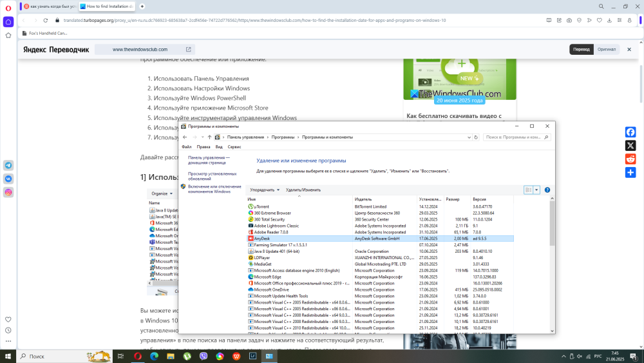
Task: Change list view layout button
Action: pyautogui.click(x=529, y=190)
